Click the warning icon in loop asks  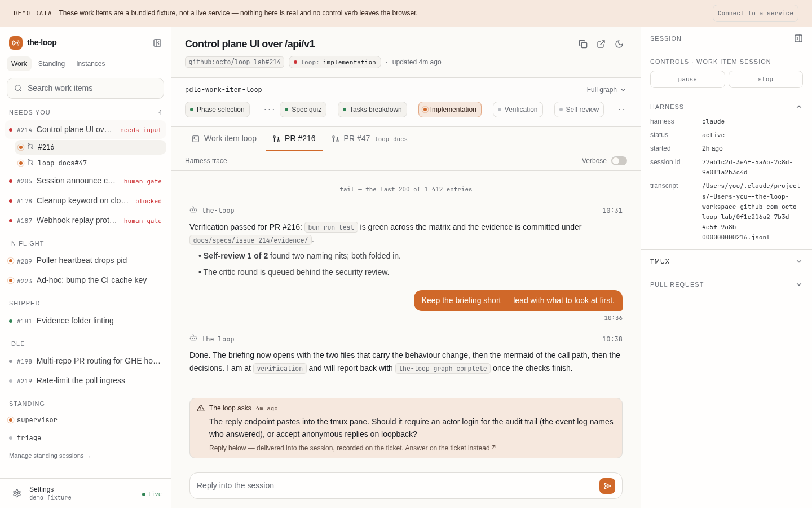(201, 408)
